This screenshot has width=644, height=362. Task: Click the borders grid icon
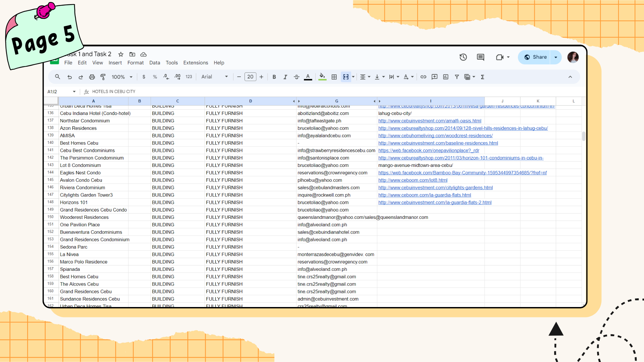pos(334,77)
